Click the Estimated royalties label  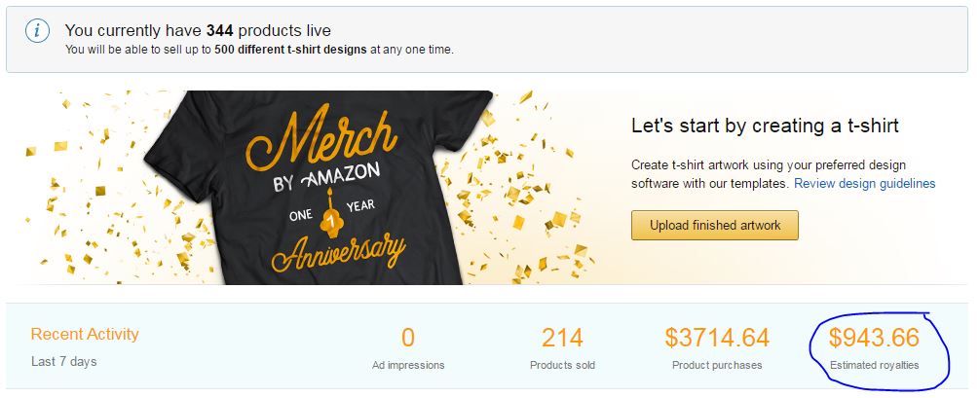[874, 365]
